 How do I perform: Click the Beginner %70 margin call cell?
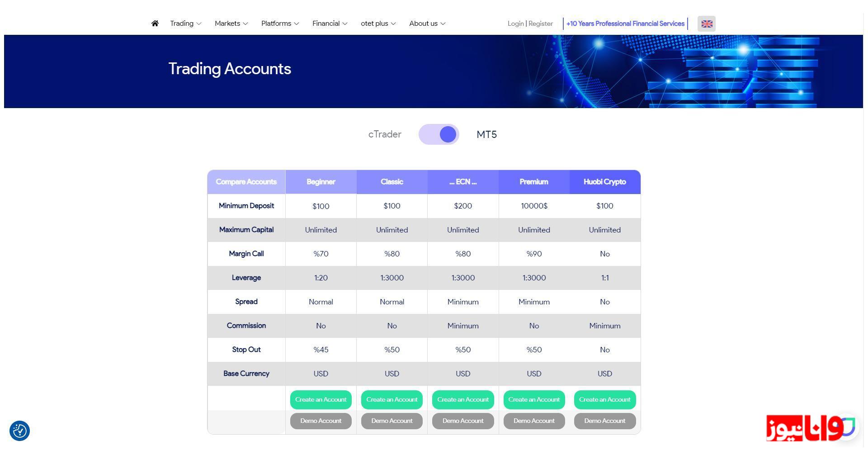(x=321, y=254)
